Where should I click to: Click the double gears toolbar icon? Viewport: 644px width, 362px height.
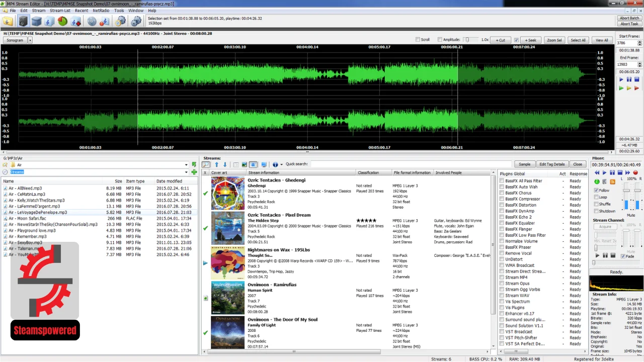[136, 21]
